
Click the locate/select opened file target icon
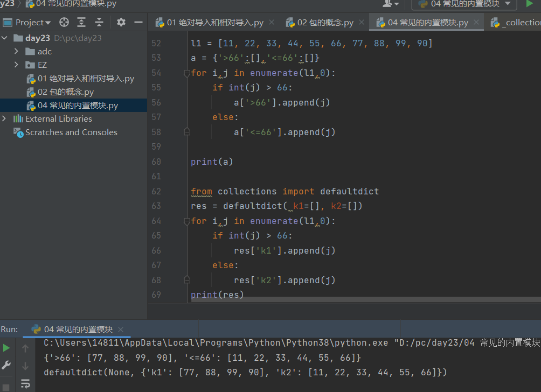click(64, 22)
